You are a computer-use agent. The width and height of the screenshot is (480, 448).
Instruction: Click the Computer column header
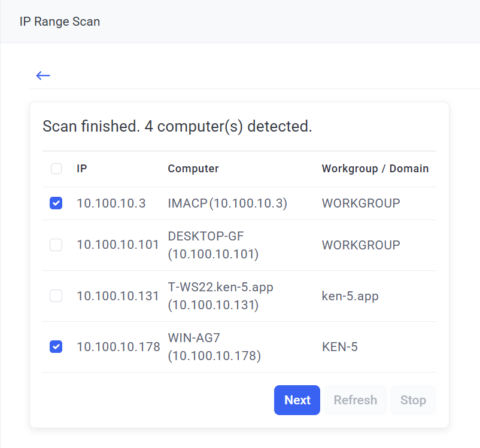pos(193,169)
